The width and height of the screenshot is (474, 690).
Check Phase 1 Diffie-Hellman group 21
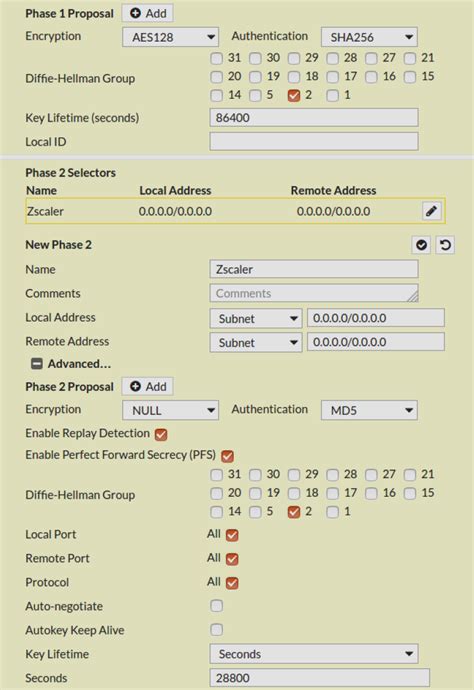click(410, 58)
